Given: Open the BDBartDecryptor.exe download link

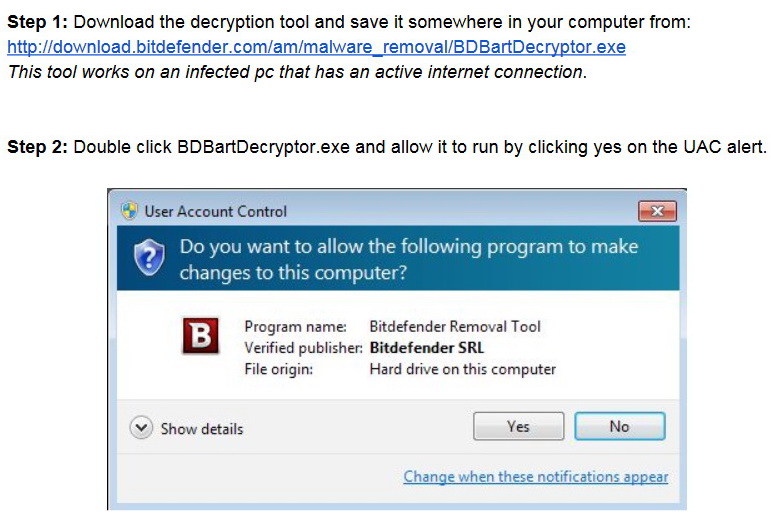Looking at the screenshot, I should (x=316, y=47).
